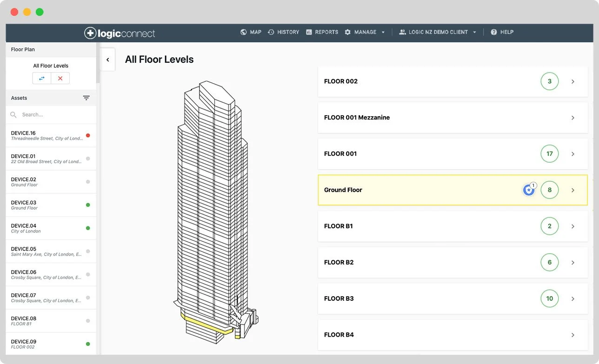Expand the FLOOR B2 row chevron
The width and height of the screenshot is (599, 364).
[573, 263]
